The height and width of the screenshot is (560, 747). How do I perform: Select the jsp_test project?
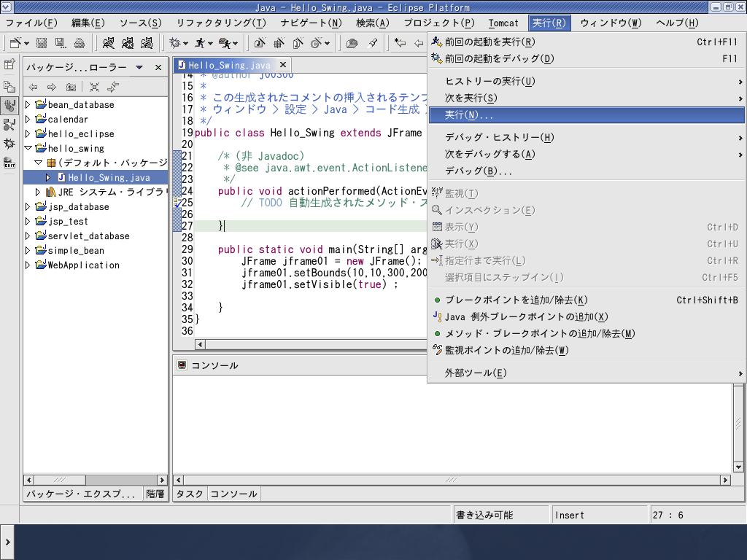[68, 222]
